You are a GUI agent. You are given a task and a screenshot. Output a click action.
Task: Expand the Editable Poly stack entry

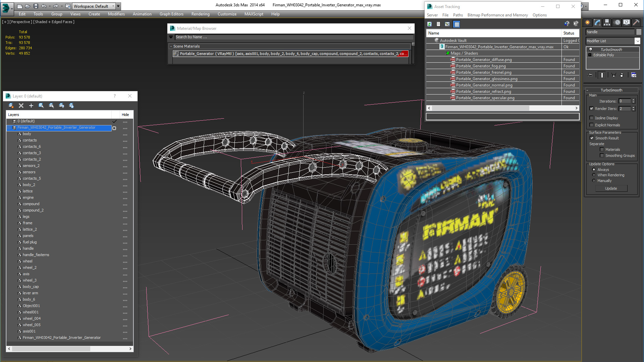click(590, 55)
